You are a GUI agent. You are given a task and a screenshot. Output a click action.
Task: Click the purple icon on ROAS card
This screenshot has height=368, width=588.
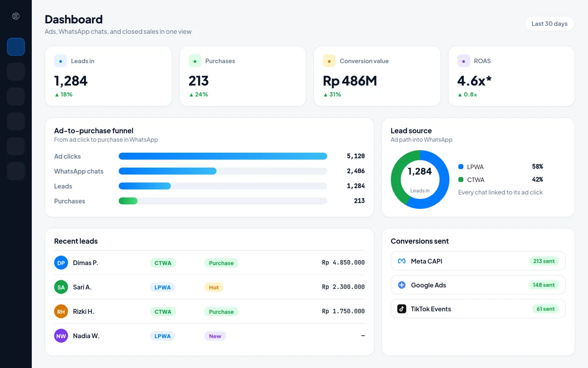pos(463,61)
